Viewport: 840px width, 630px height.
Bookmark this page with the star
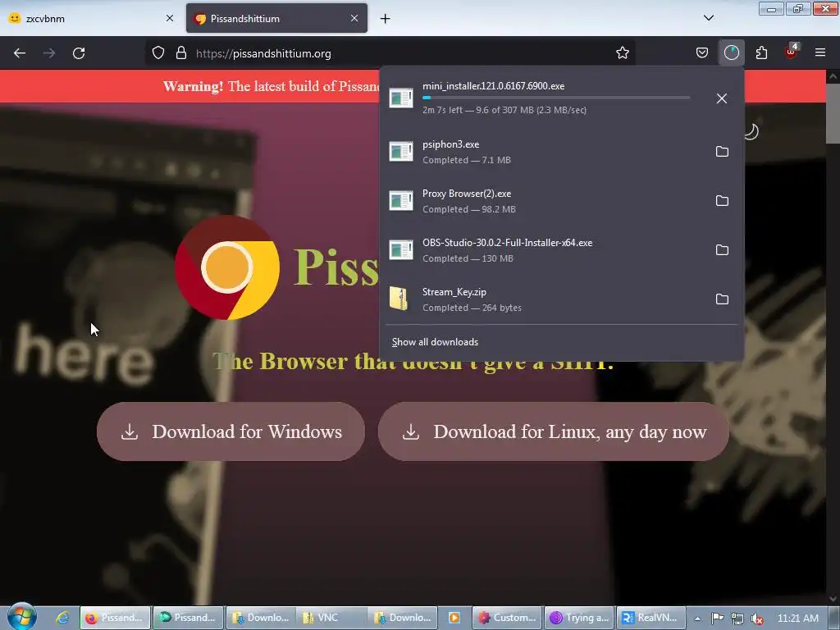(x=622, y=53)
